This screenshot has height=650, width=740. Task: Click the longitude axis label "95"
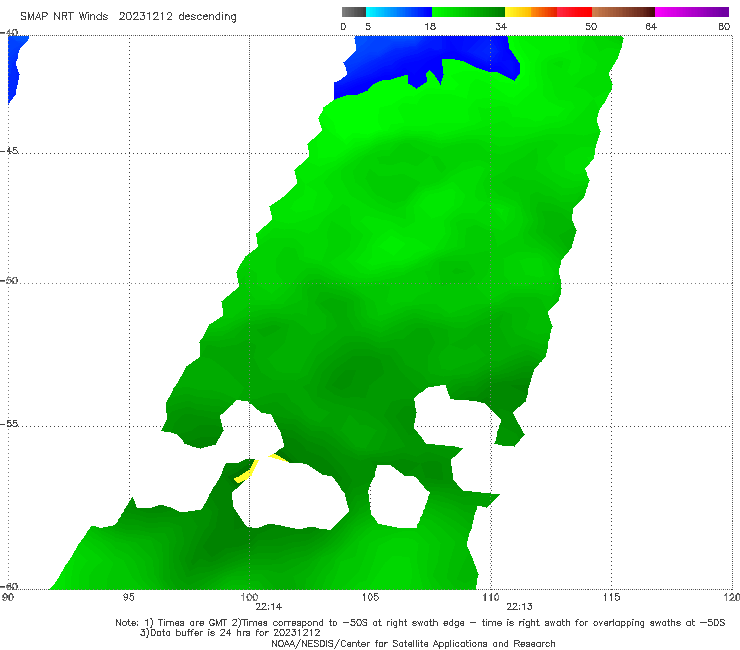(128, 598)
